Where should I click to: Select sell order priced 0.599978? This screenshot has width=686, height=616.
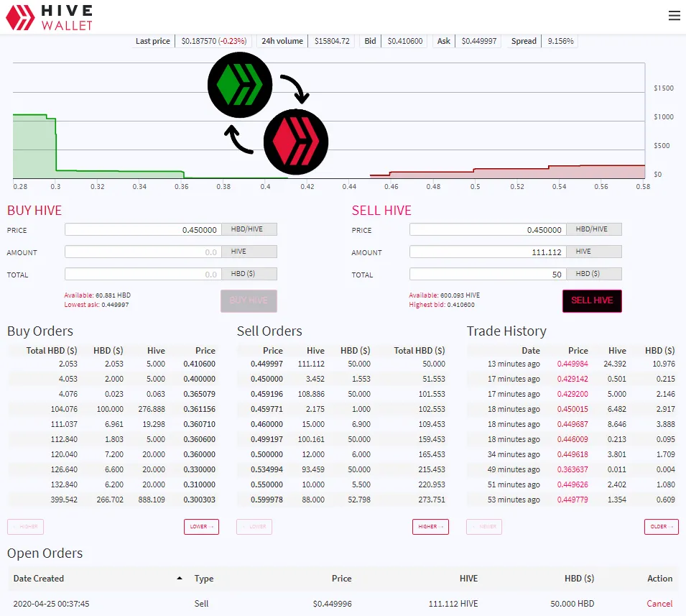click(x=343, y=500)
